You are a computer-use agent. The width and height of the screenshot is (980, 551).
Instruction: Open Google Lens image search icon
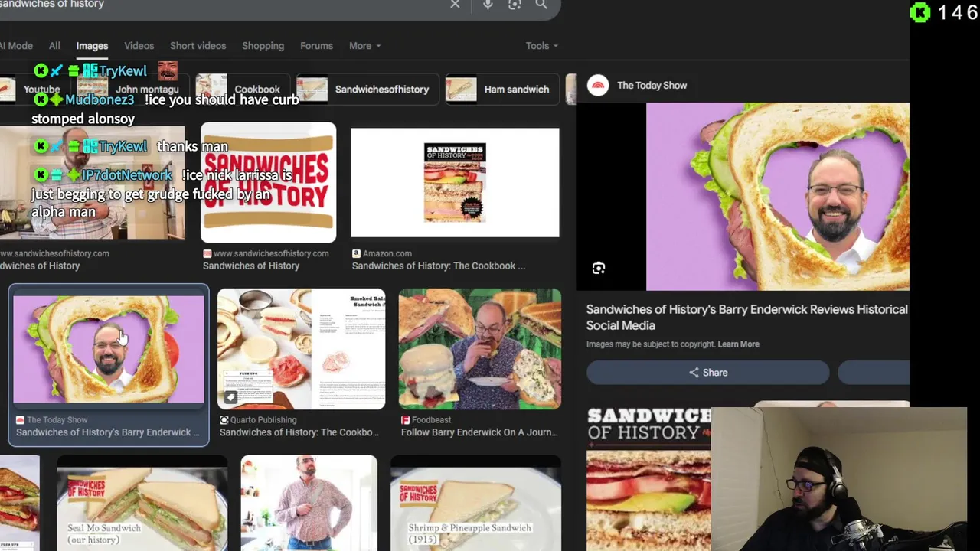[514, 5]
